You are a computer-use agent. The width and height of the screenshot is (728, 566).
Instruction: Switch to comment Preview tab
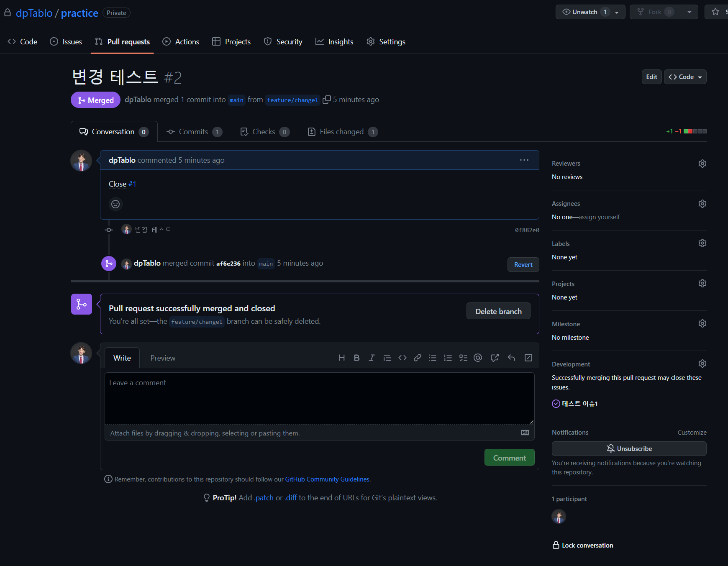163,358
